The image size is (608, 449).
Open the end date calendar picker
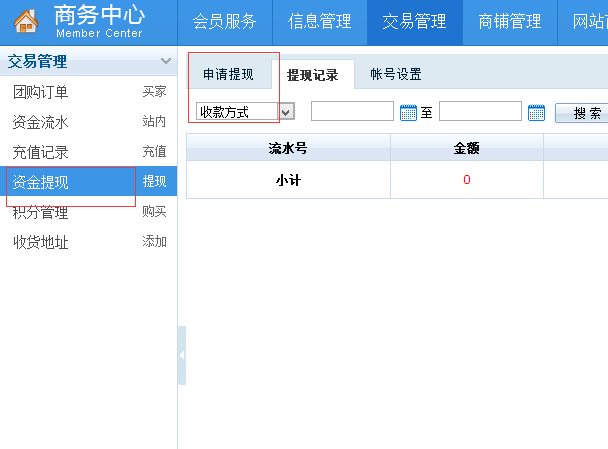click(536, 113)
